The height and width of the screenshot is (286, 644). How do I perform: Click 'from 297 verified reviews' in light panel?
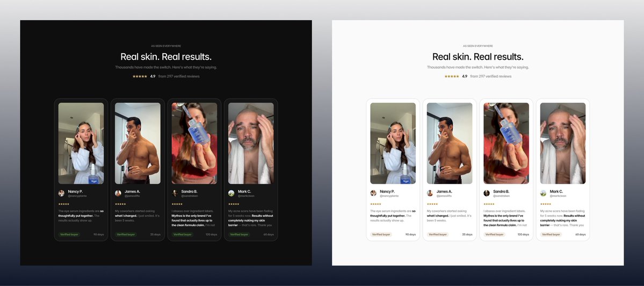pos(491,76)
